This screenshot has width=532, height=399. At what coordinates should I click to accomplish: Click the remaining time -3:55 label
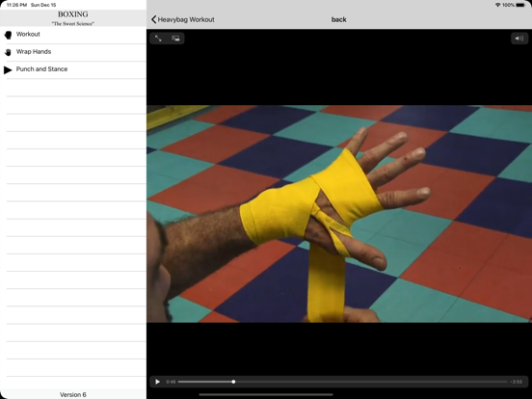516,382
